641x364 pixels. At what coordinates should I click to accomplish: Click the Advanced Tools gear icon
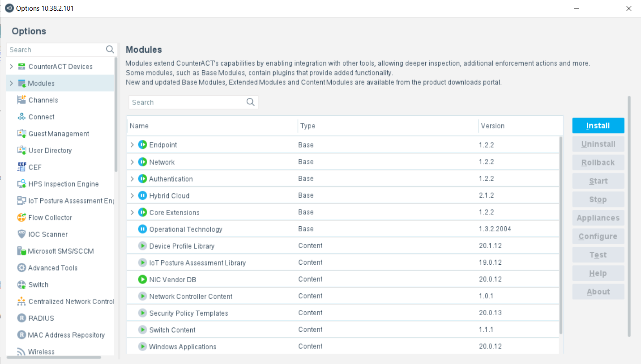[x=21, y=268]
